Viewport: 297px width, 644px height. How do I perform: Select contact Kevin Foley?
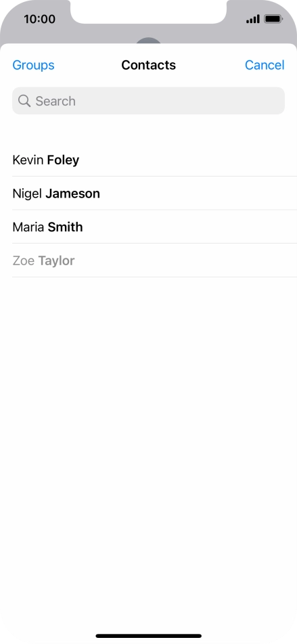click(154, 160)
